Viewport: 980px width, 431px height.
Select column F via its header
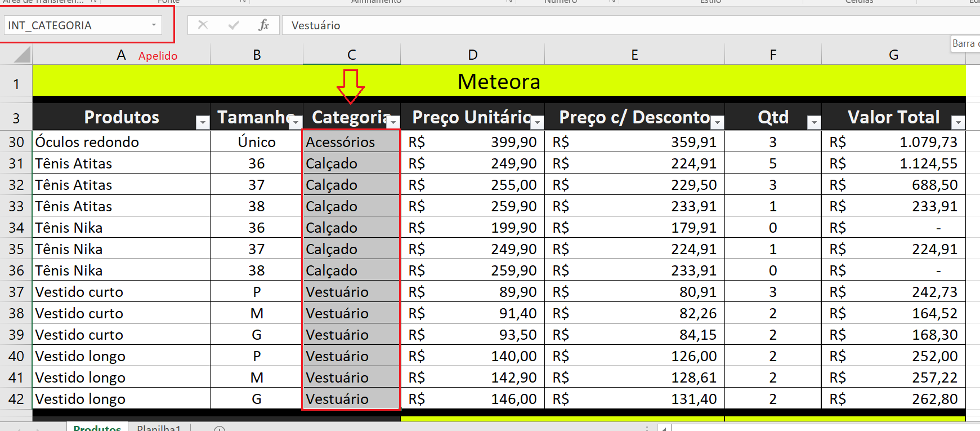pyautogui.click(x=773, y=55)
